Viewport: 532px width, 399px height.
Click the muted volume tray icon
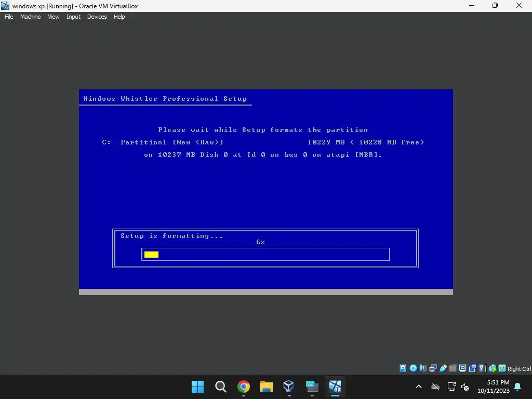click(x=465, y=387)
